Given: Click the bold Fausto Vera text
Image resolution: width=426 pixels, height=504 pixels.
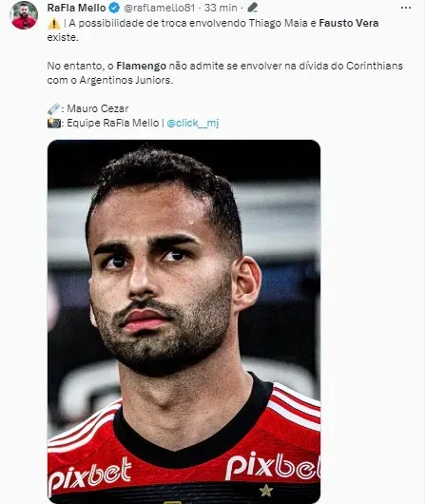Looking at the screenshot, I should [349, 23].
